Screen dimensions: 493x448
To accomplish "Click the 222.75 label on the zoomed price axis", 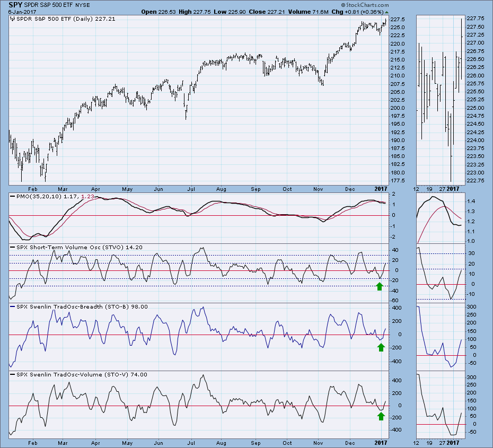I will pos(476,181).
